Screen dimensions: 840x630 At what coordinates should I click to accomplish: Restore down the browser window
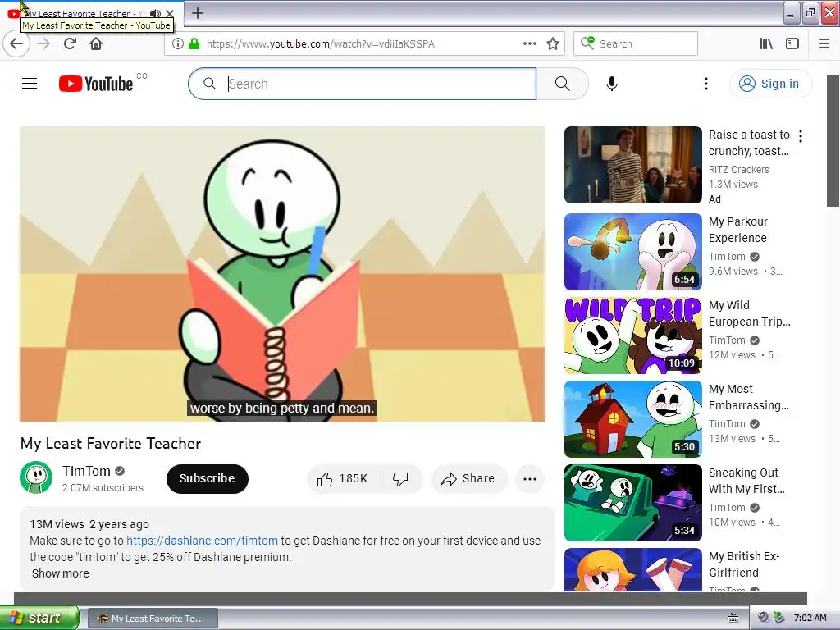coord(810,13)
